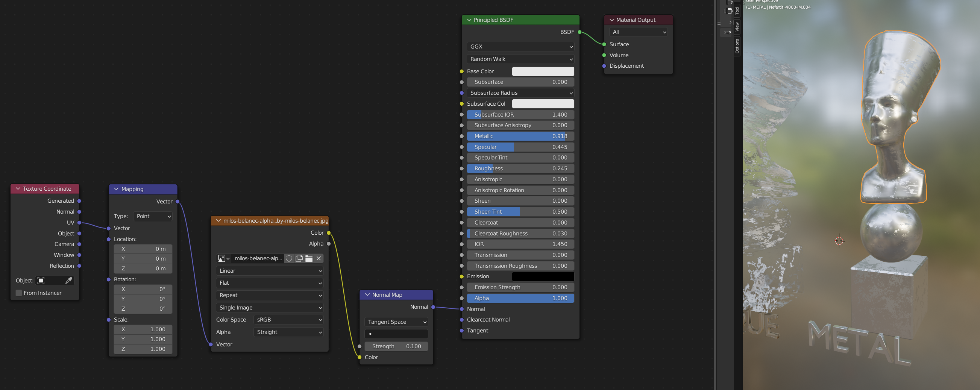Image resolution: width=980 pixels, height=390 pixels.
Task: Click the Normal Map UV map field
Action: point(396,334)
